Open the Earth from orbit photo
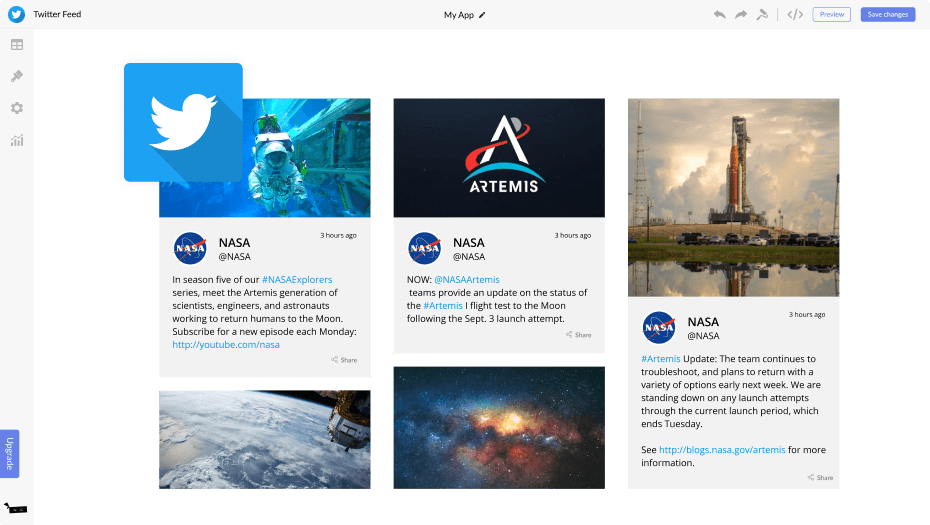The height and width of the screenshot is (525, 930). coord(265,440)
